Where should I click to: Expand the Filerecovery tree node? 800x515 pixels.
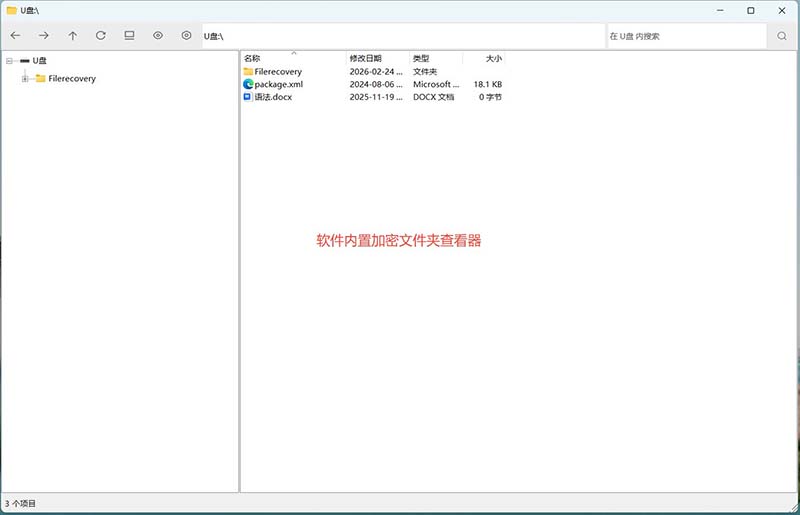24,79
